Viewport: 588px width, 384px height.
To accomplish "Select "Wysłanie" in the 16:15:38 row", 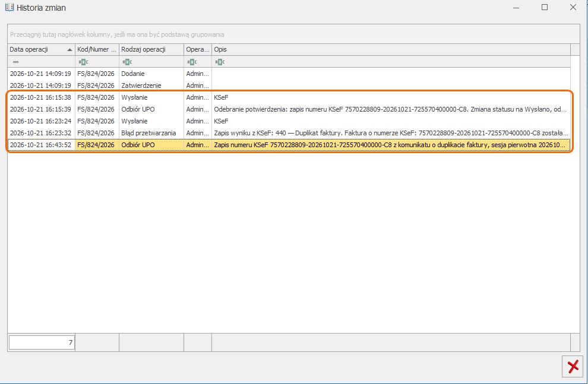I will [x=151, y=97].
